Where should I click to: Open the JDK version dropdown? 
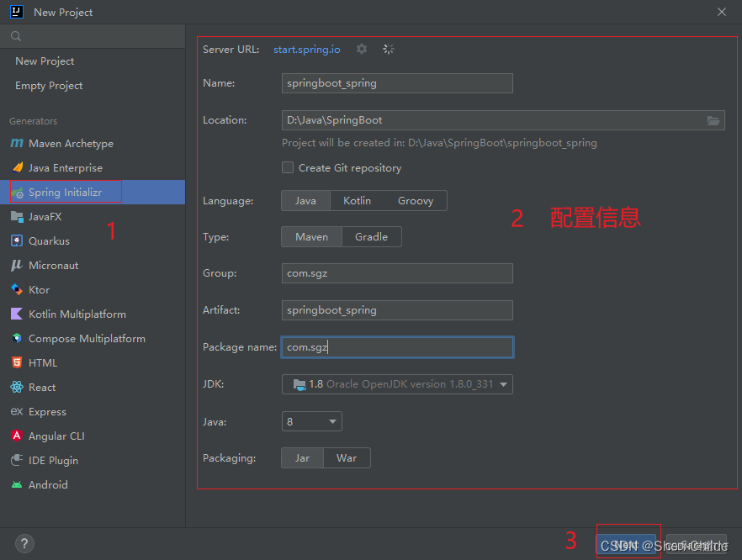(397, 384)
